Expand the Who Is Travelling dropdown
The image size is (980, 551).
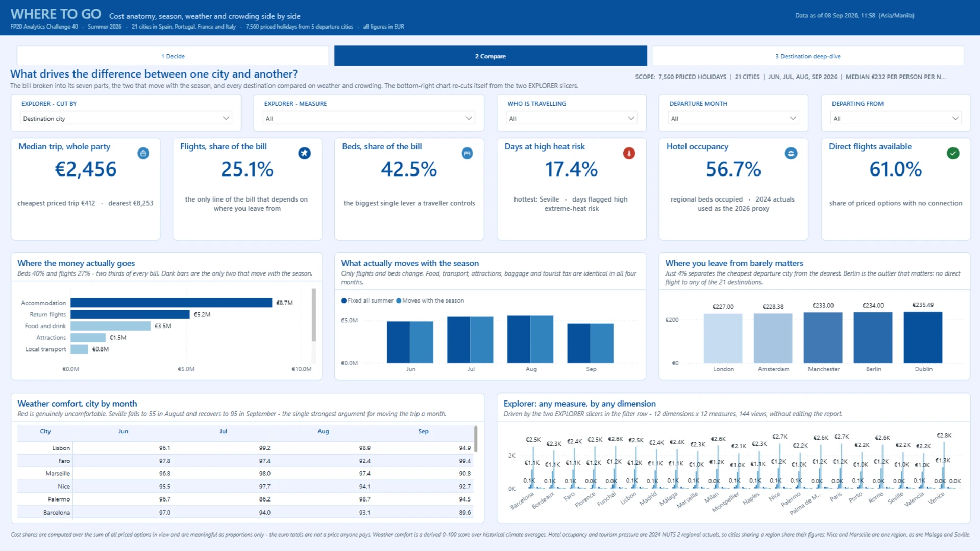tap(572, 118)
